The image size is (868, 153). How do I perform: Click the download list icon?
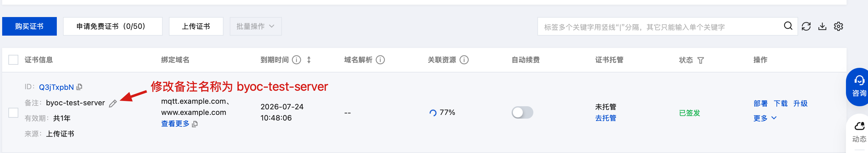822,26
